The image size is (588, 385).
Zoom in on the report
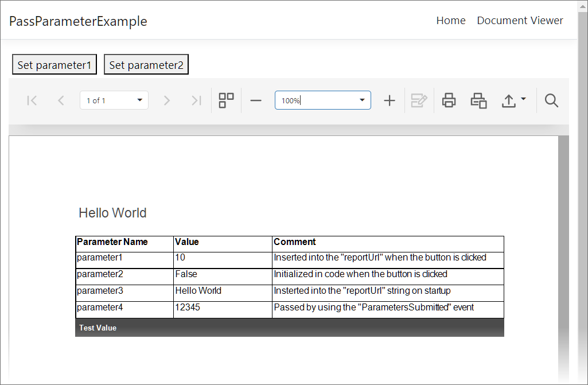390,100
